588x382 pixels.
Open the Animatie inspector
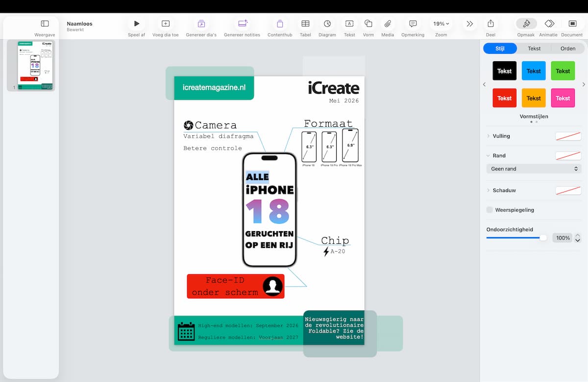coord(549,24)
